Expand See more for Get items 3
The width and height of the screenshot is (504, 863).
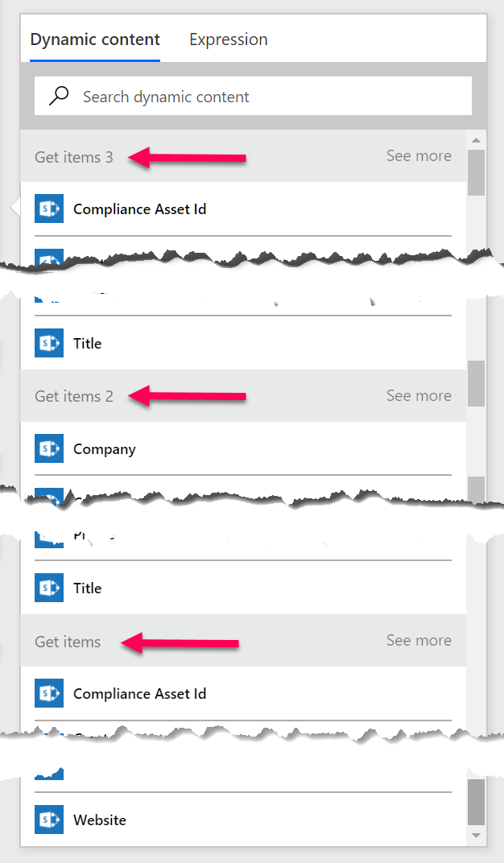[x=419, y=156]
